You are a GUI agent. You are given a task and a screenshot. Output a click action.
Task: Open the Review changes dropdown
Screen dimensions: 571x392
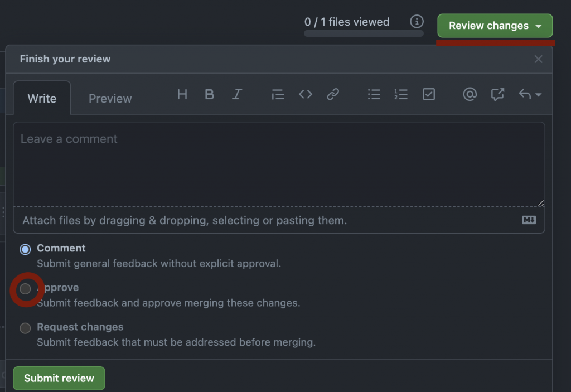495,26
